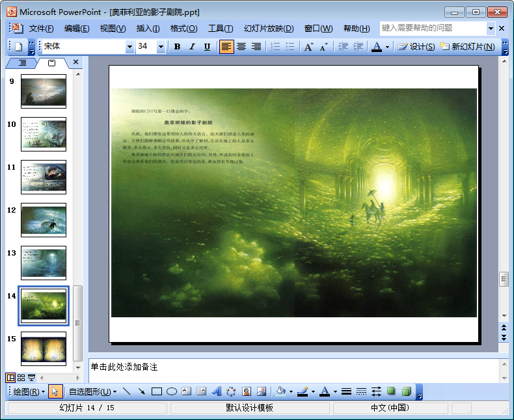Open the 文件(F) menu

pos(41,29)
